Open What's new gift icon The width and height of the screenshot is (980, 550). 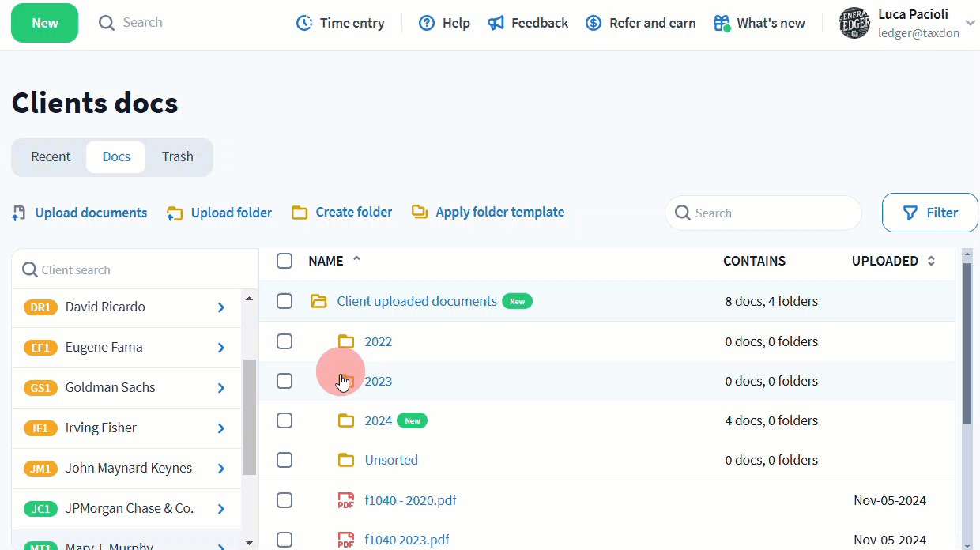722,23
